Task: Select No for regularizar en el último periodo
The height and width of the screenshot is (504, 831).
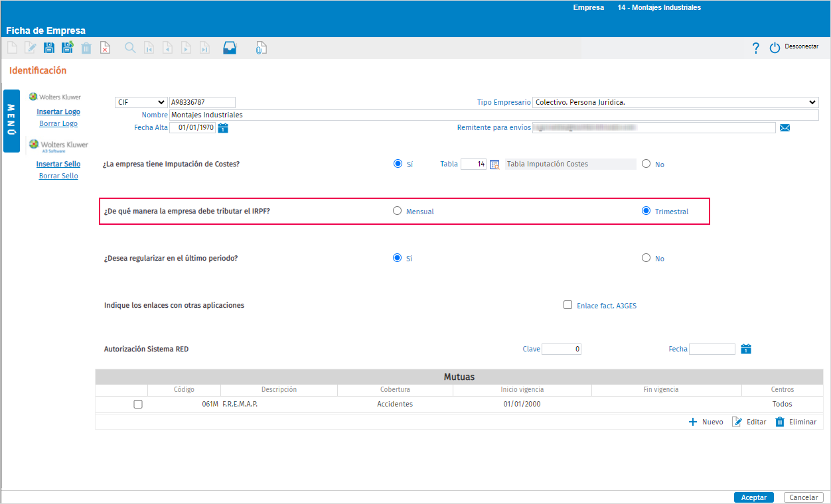Action: [x=646, y=258]
